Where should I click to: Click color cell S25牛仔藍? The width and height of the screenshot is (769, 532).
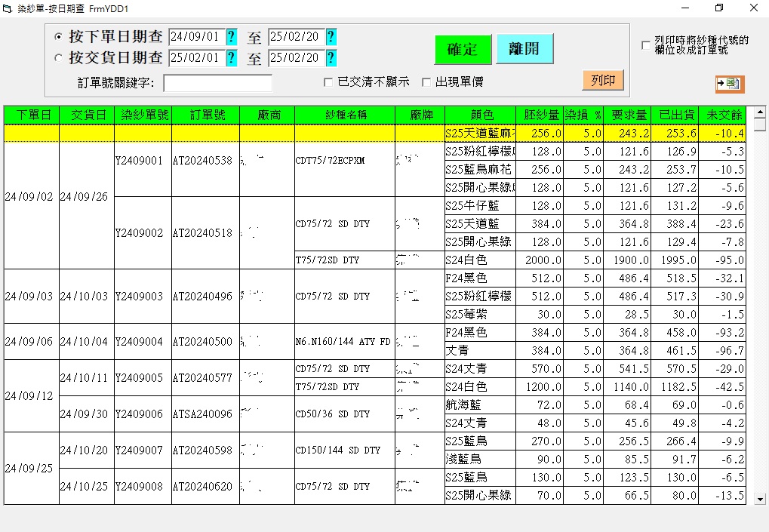pyautogui.click(x=481, y=205)
